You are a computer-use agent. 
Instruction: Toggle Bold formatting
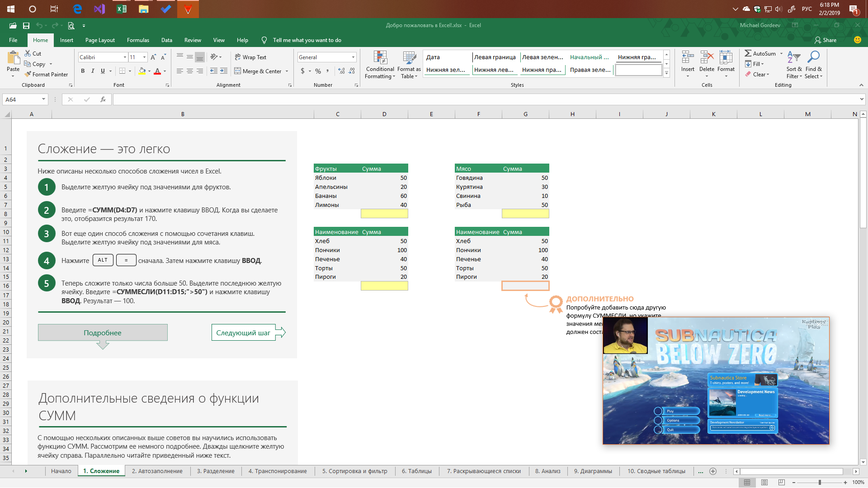click(x=83, y=71)
